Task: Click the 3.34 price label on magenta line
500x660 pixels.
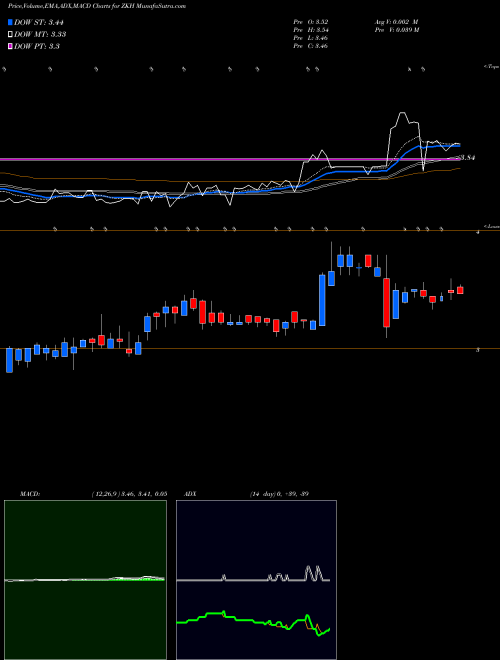Action: pos(468,158)
